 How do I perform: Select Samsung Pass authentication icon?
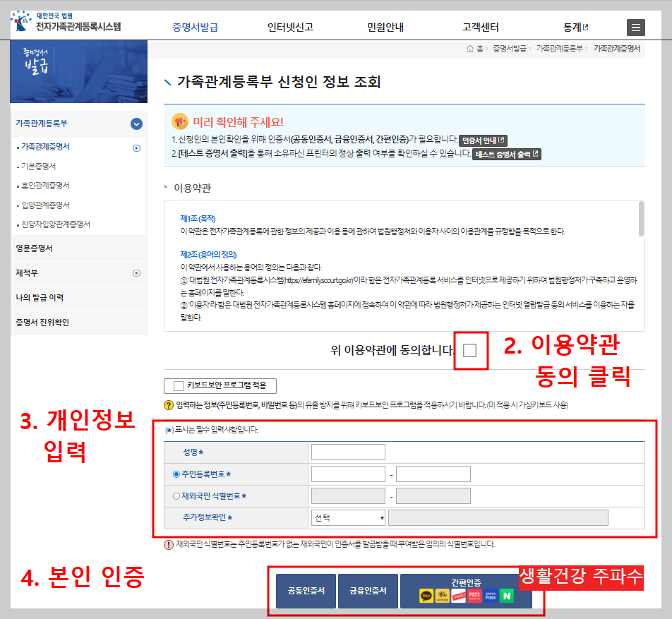491,596
